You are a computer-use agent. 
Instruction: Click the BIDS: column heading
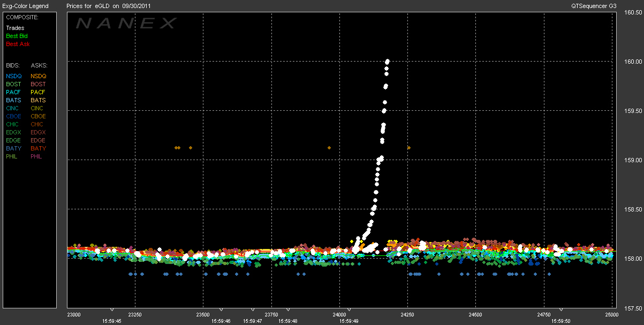click(x=12, y=65)
